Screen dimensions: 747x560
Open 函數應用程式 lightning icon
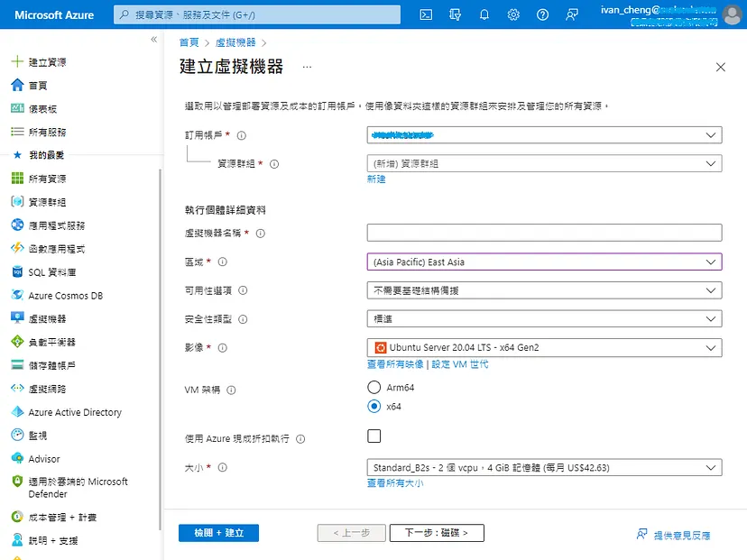(x=17, y=248)
